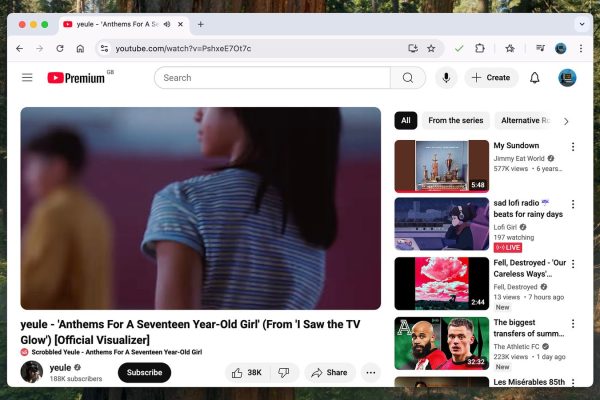600x400 pixels.
Task: Select the "From the series" filter chip
Action: 455,120
